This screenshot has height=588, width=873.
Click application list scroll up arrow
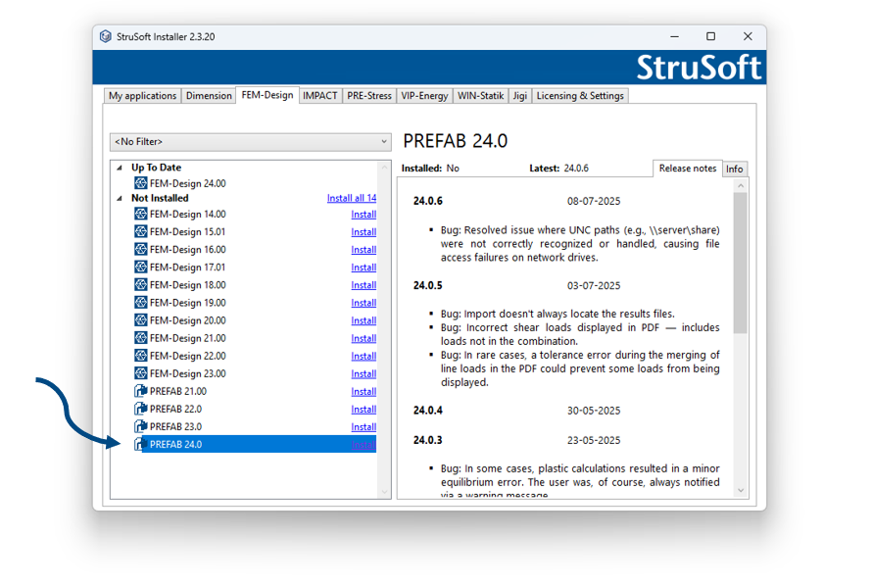(x=384, y=167)
